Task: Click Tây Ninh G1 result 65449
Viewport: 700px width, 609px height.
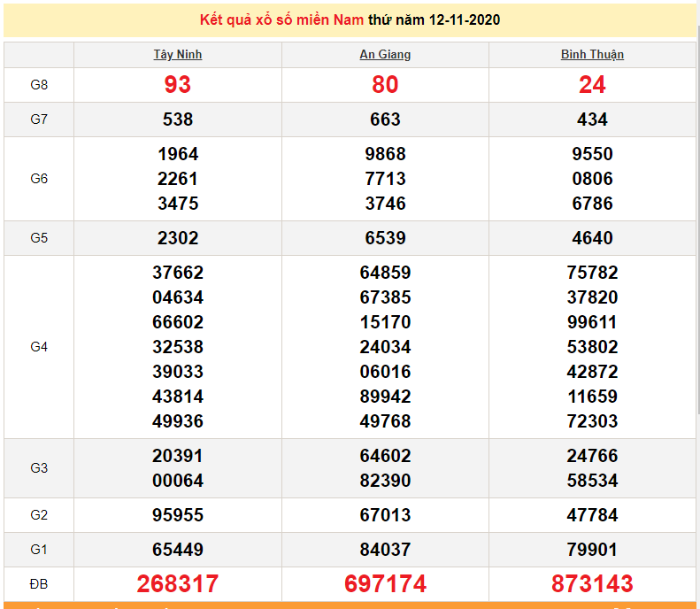Action: 178,550
